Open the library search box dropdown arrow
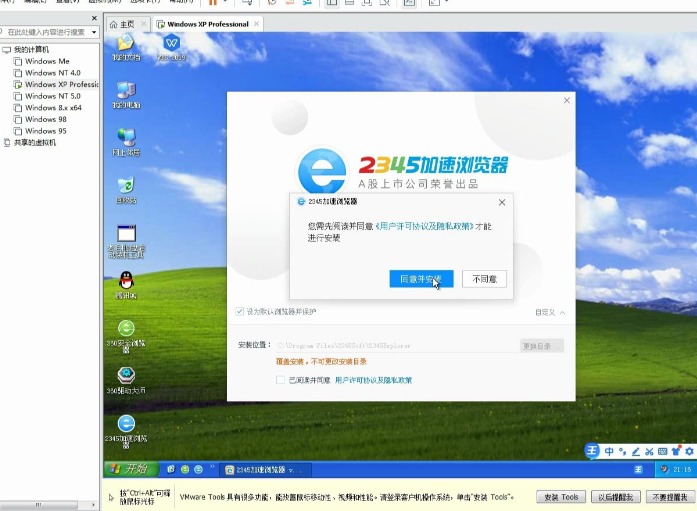The width and height of the screenshot is (697, 511). tap(94, 32)
